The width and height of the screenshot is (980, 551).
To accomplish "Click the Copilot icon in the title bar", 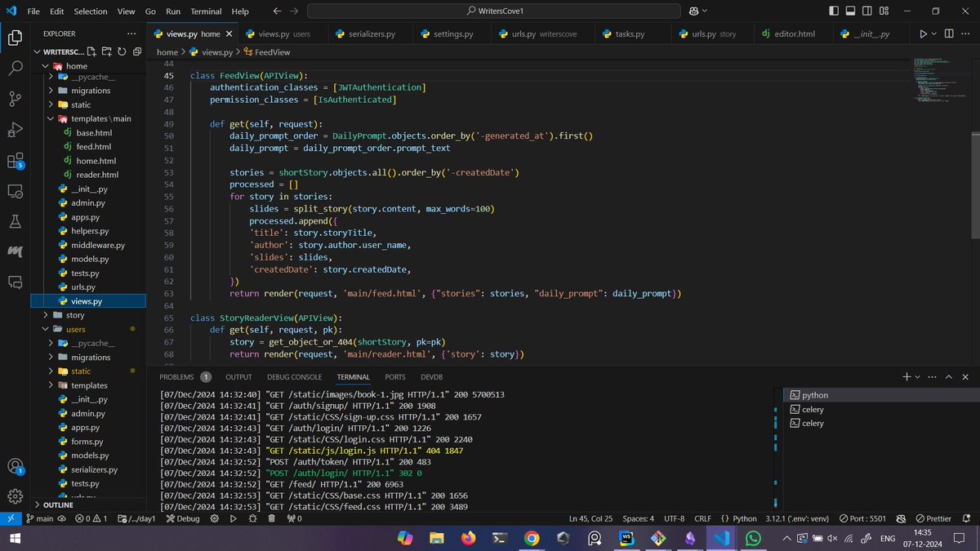I will (694, 11).
